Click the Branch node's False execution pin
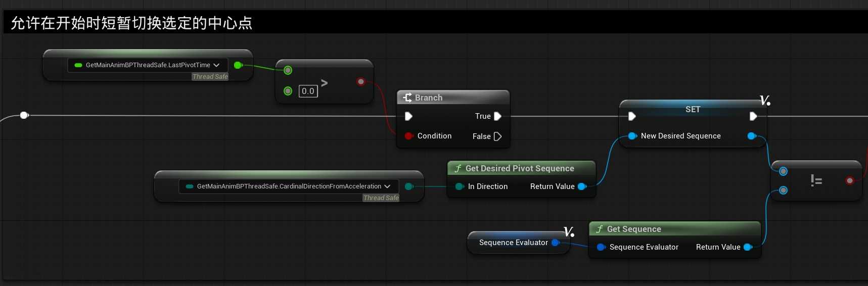868x286 pixels. (x=497, y=136)
